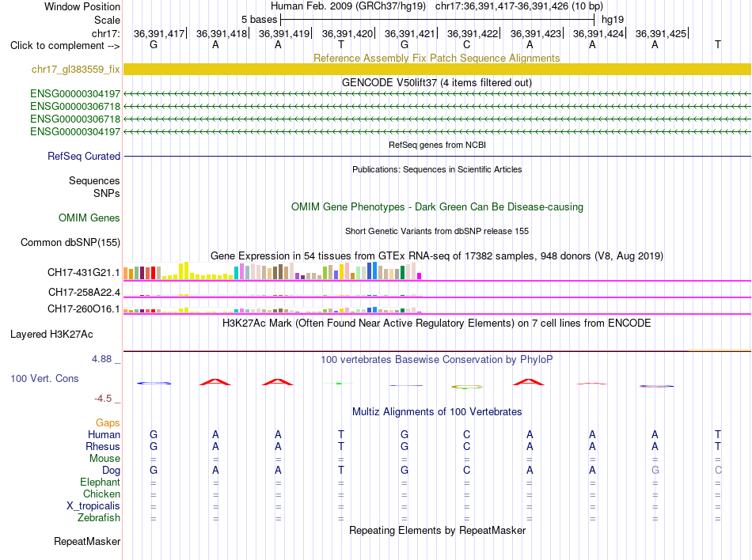The image size is (752, 560).
Task: Select the Zebrafish species row label
Action: 99,518
